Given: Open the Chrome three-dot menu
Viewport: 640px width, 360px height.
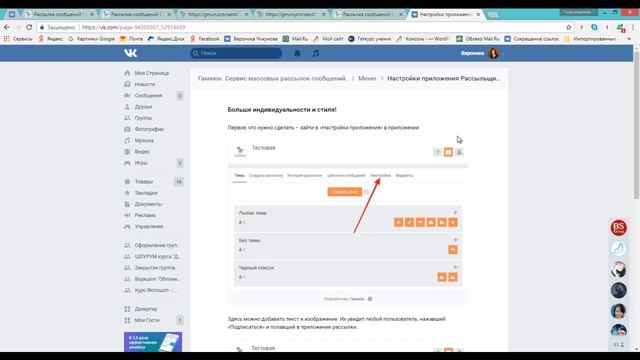Looking at the screenshot, I should [633, 27].
